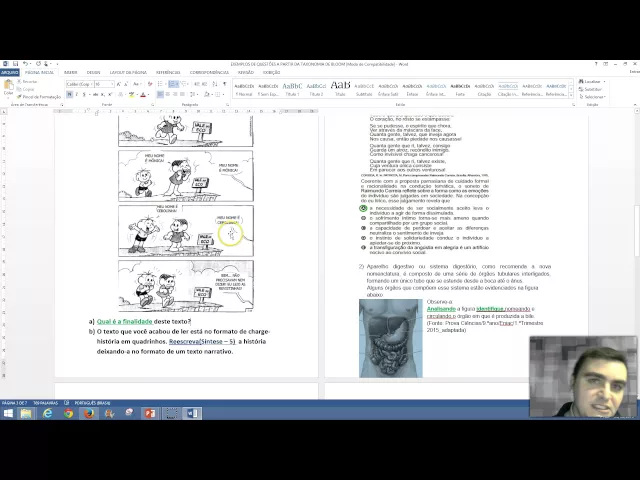640x480 pixels.
Task: Toggle italic formatting
Action: pyautogui.click(x=76, y=94)
